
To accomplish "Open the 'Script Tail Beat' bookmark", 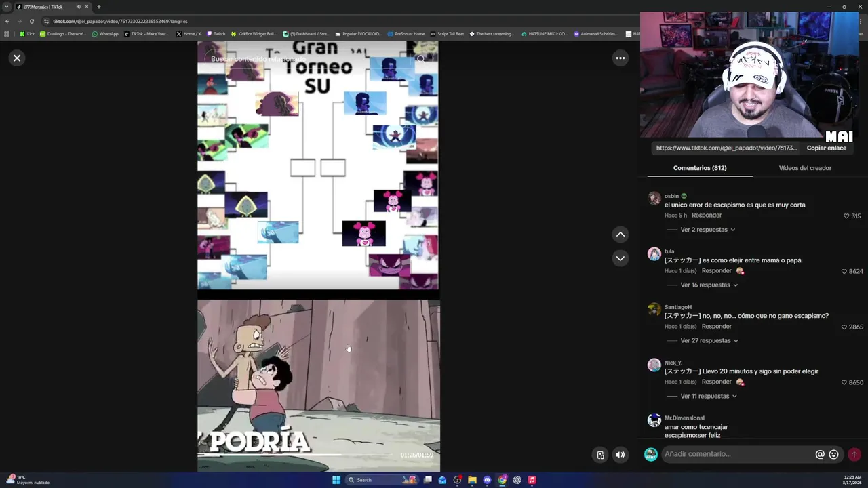I will (447, 34).
